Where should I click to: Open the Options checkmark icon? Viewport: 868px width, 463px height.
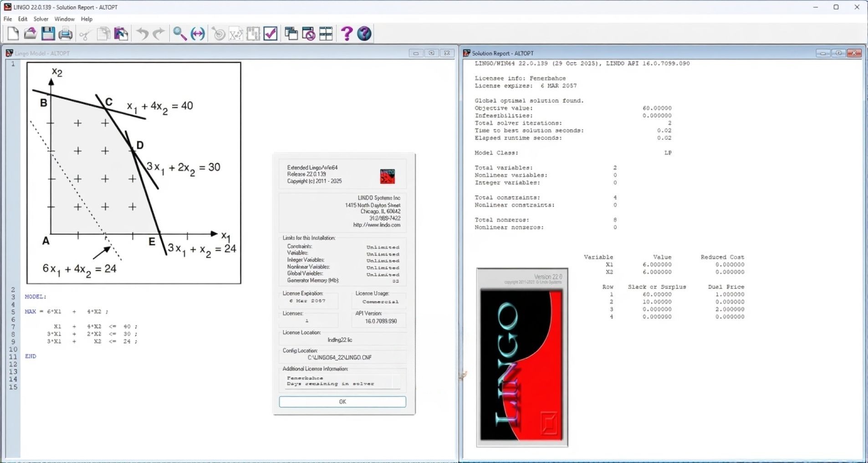tap(271, 34)
